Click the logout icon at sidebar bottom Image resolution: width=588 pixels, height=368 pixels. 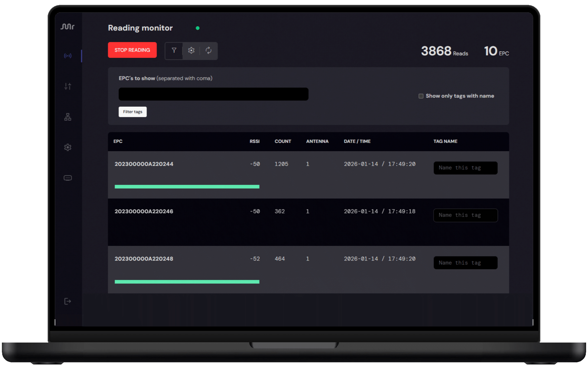pyautogui.click(x=68, y=301)
